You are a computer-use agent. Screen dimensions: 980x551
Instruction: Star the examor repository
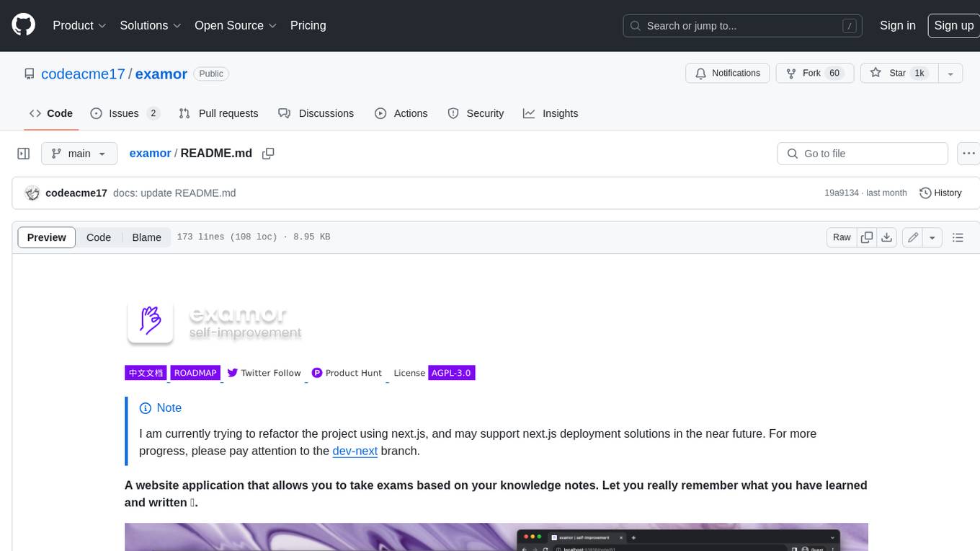pyautogui.click(x=899, y=74)
